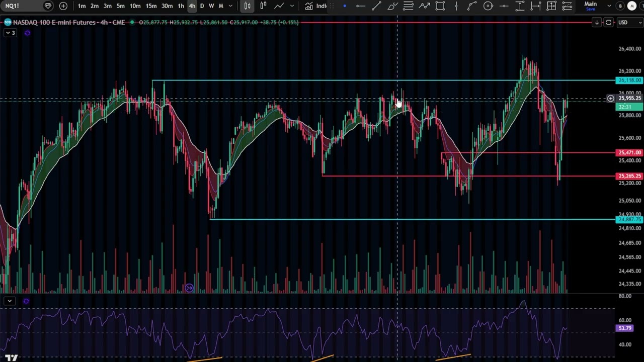Viewport: 644px width, 362px height.
Task: Select the price range measure tool
Action: coord(520,6)
